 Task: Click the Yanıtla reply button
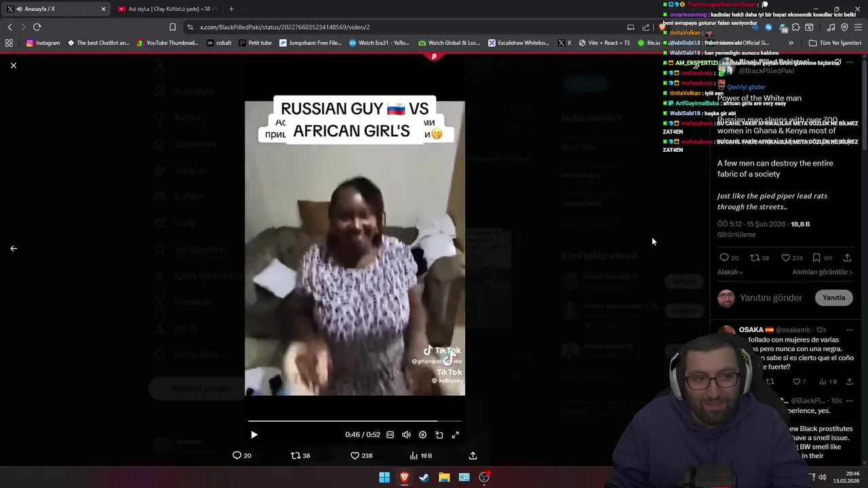(834, 298)
